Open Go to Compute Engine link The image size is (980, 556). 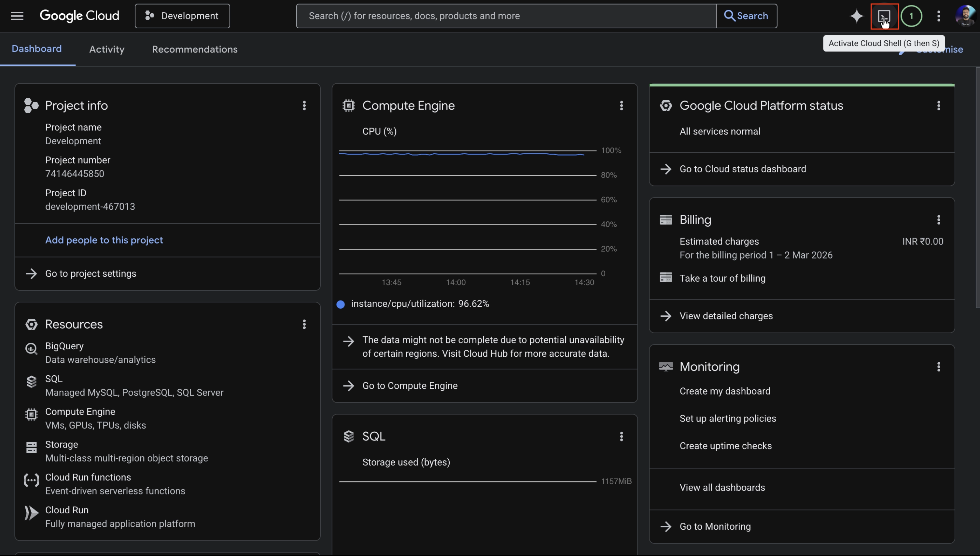coord(410,386)
